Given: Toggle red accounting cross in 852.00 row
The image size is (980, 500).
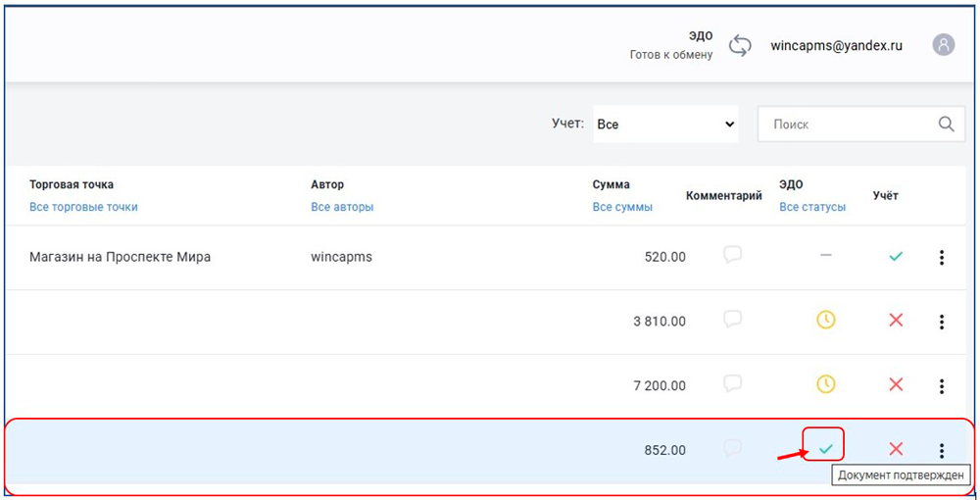Looking at the screenshot, I should pos(895,449).
